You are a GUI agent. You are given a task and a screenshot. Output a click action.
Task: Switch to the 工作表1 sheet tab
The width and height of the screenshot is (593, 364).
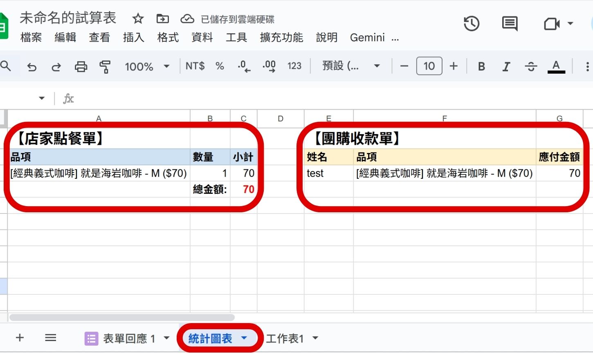pyautogui.click(x=284, y=338)
